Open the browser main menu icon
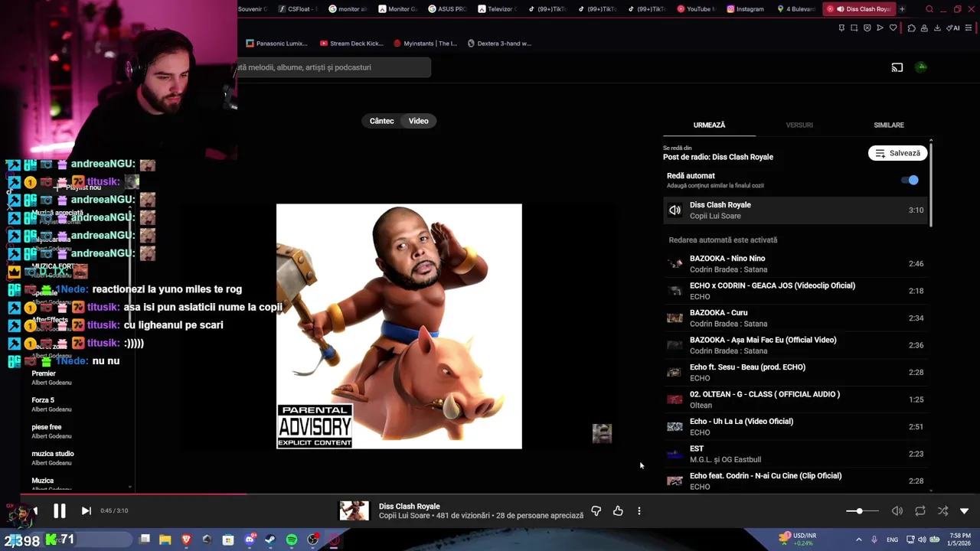 [969, 28]
